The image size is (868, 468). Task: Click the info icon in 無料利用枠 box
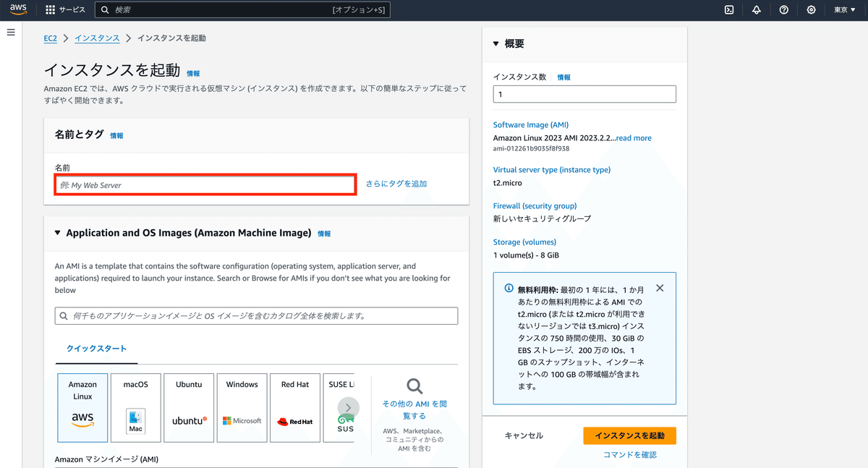[509, 289]
